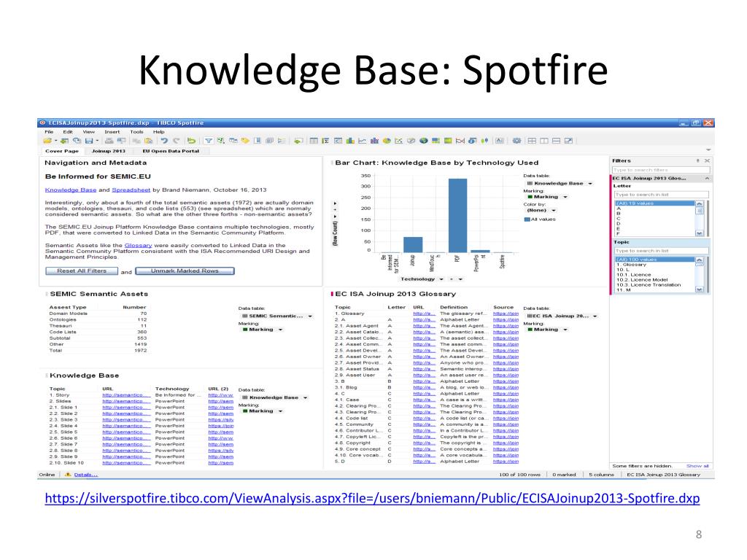This screenshot has width=747, height=560.
Task: Open bar chart Marking dropdown
Action: coord(565,197)
